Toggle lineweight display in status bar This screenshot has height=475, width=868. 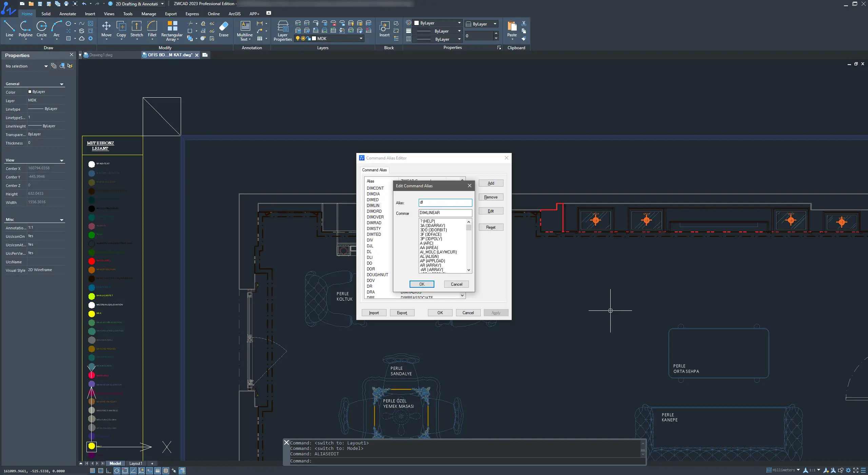[x=158, y=471]
